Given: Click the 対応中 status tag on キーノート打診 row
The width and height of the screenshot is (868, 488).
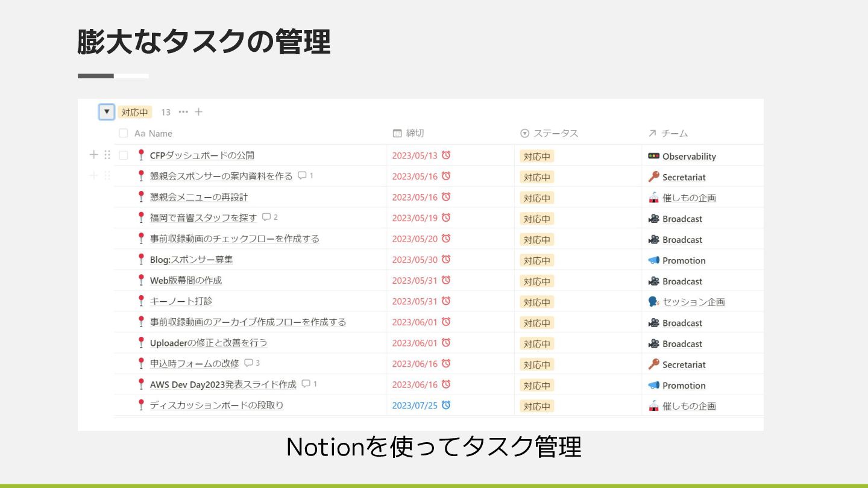Looking at the screenshot, I should [x=536, y=302].
